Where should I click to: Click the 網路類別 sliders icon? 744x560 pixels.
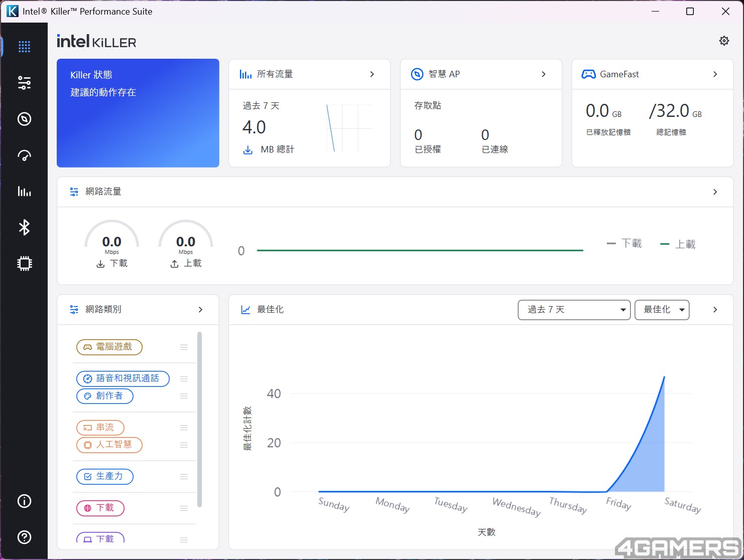tap(74, 310)
